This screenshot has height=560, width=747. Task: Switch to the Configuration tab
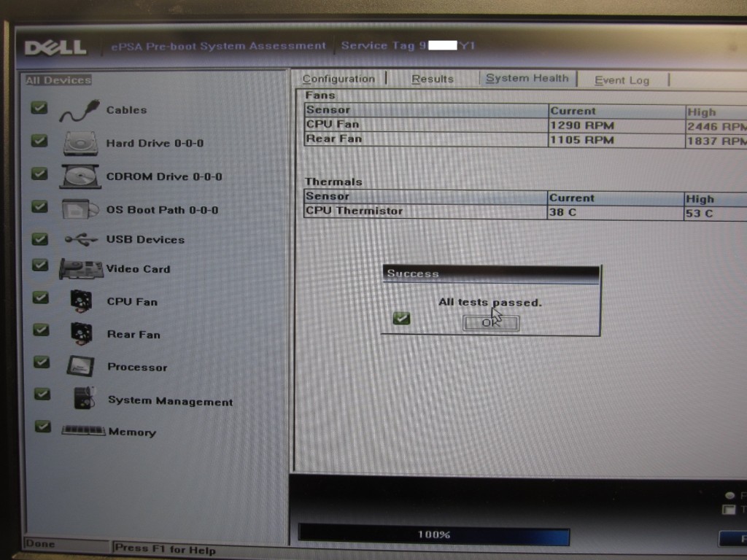(x=338, y=79)
